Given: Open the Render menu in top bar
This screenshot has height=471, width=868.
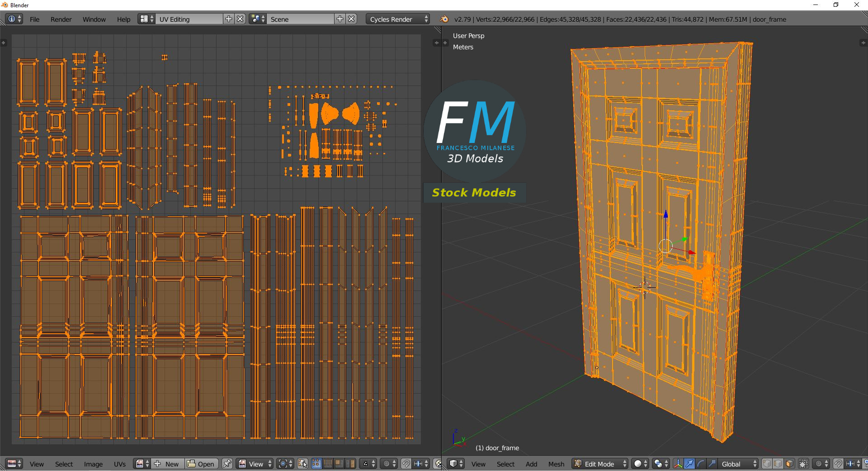Looking at the screenshot, I should point(61,19).
